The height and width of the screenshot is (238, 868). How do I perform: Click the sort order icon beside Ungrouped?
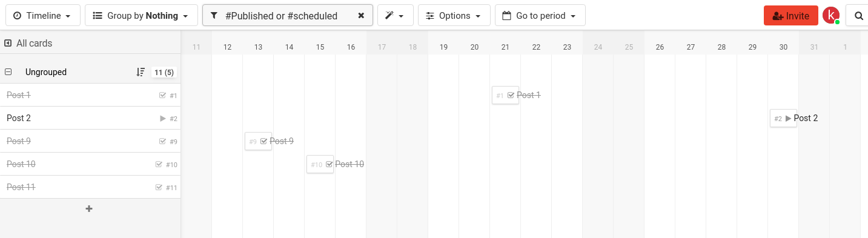pyautogui.click(x=141, y=72)
